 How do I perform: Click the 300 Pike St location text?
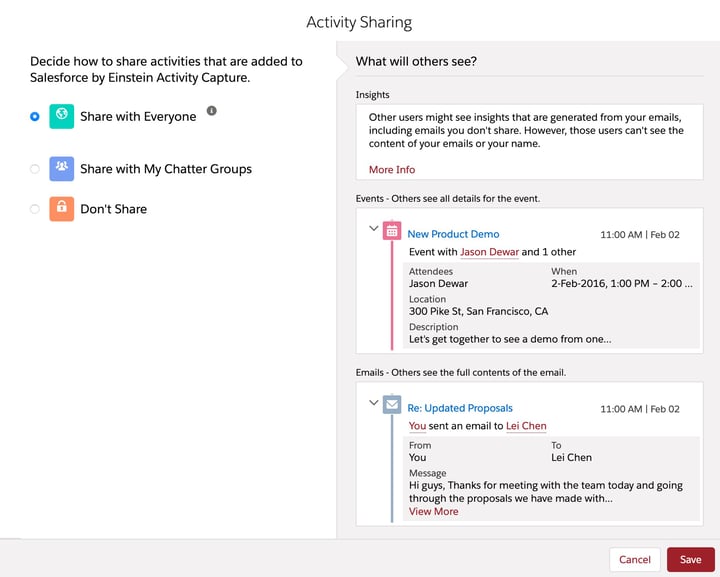tap(478, 311)
